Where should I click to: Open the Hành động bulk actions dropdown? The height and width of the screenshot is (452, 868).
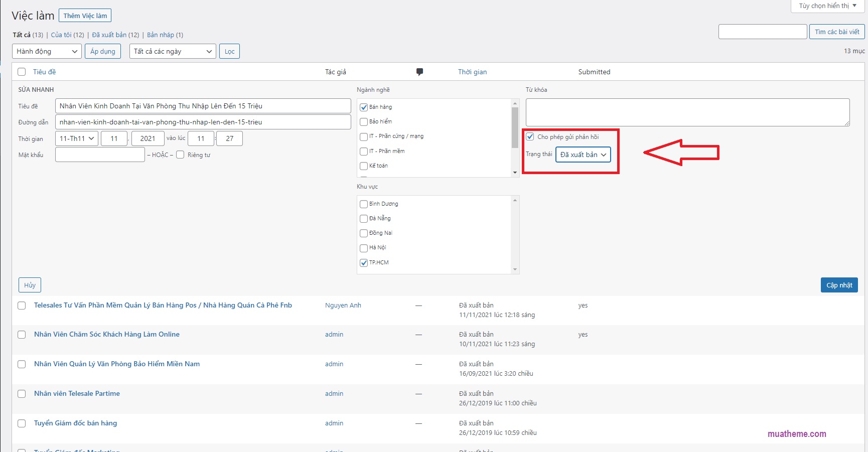click(x=47, y=51)
